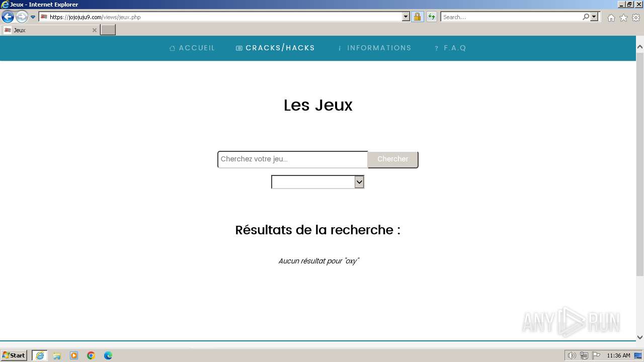Click the magnifier search icon
Image resolution: width=644 pixels, height=362 pixels.
tap(586, 17)
